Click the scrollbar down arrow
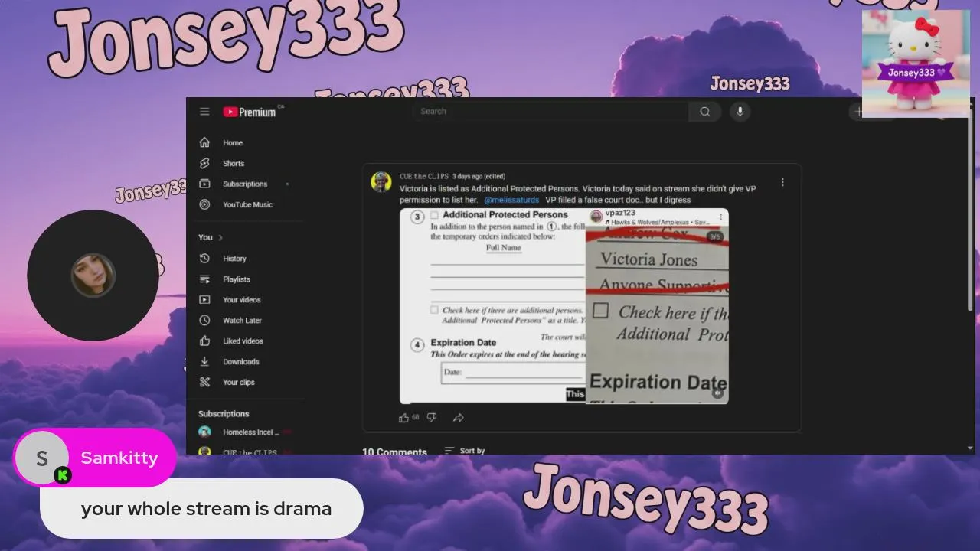The height and width of the screenshot is (551, 980). pyautogui.click(x=970, y=448)
